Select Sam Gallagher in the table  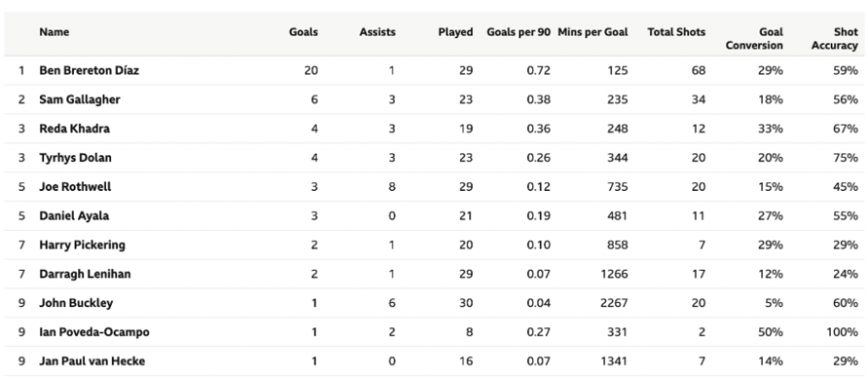point(80,100)
